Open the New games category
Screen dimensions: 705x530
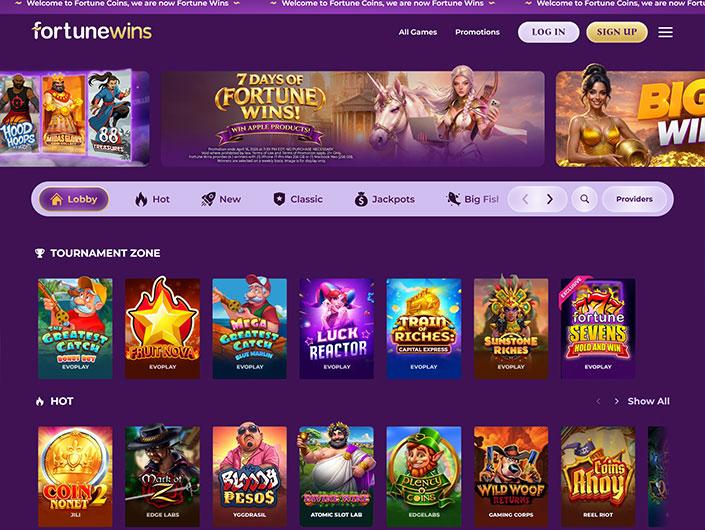[221, 199]
